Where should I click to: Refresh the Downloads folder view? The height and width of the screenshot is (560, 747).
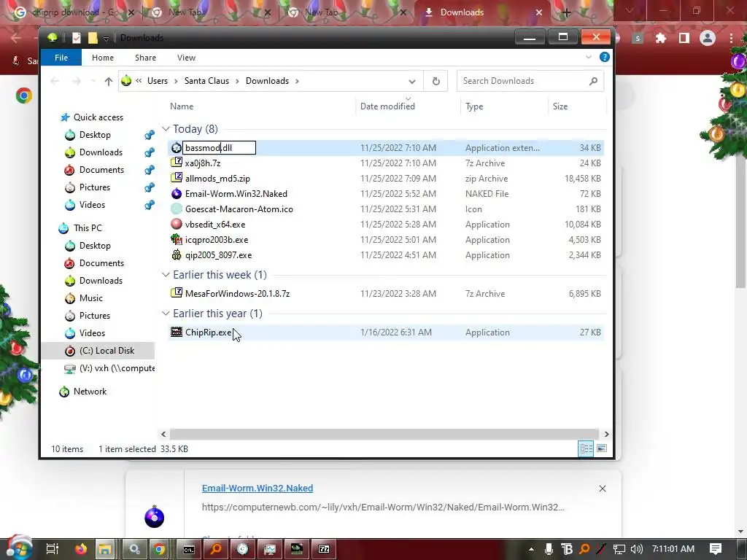[436, 81]
